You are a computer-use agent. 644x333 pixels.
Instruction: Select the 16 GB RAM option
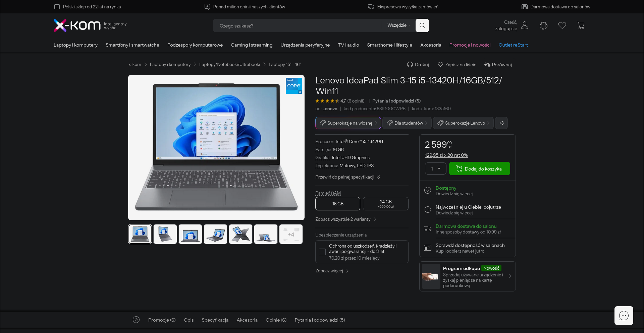click(338, 204)
